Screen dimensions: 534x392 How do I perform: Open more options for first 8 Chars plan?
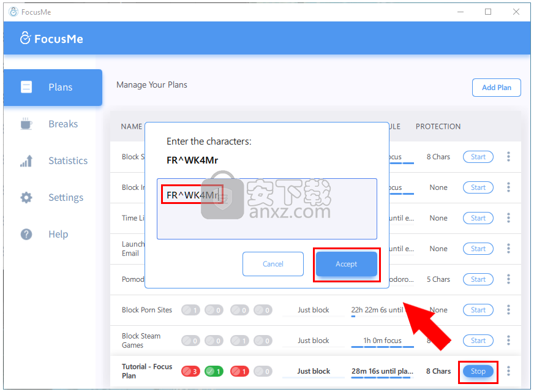tap(508, 156)
